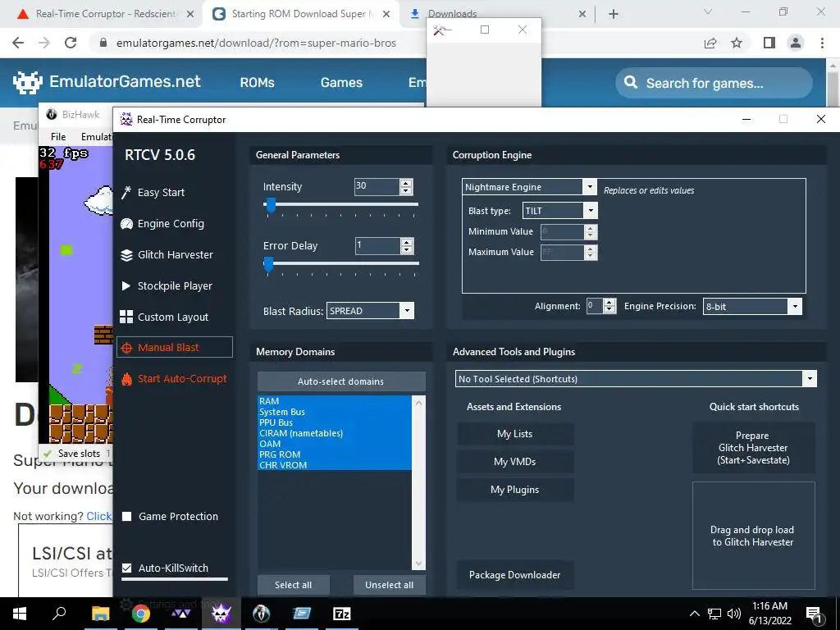This screenshot has height=630, width=840.
Task: Click Drag and drop load area
Action: [x=753, y=536]
